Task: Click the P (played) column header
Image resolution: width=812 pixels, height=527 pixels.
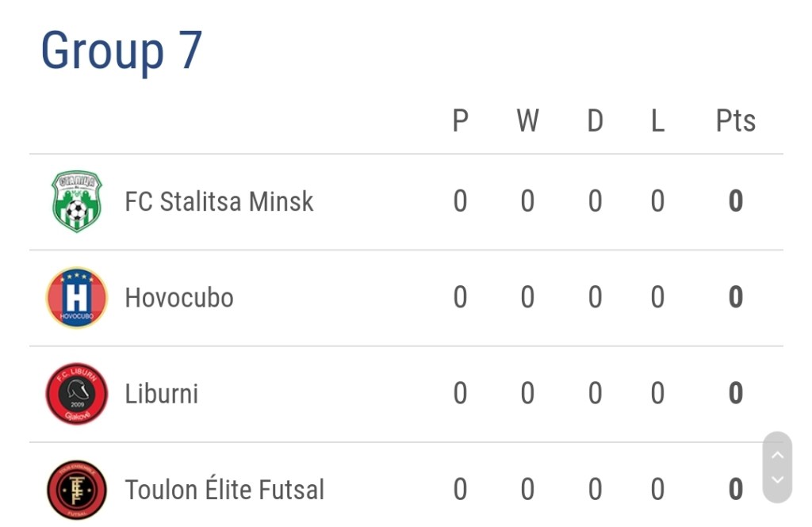Action: pos(460,121)
